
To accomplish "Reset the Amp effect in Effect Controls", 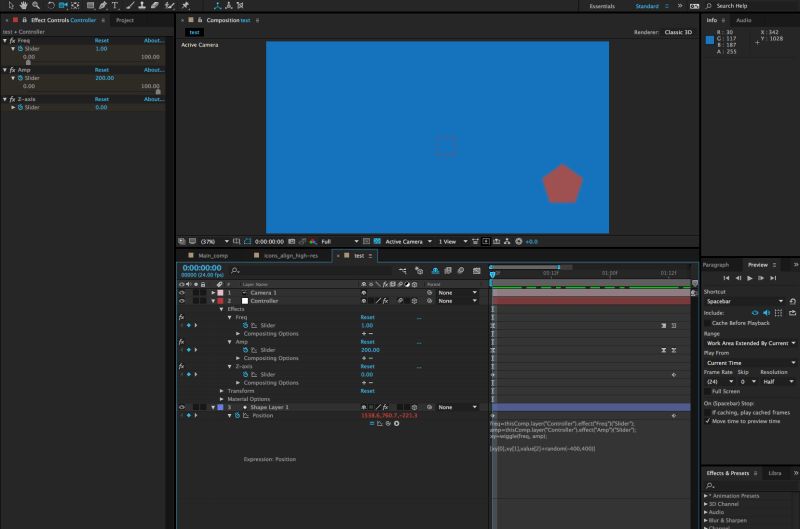I will coord(102,70).
